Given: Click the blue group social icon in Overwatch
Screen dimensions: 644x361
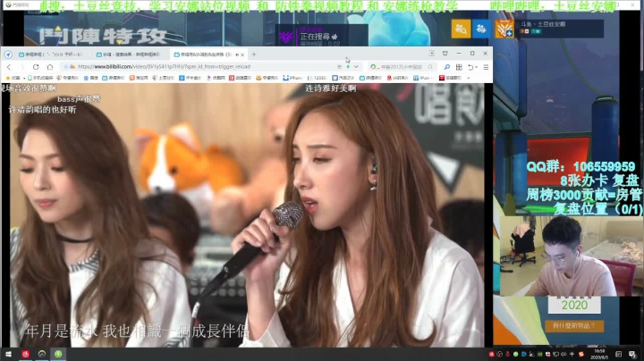Looking at the screenshot, I should [481, 29].
